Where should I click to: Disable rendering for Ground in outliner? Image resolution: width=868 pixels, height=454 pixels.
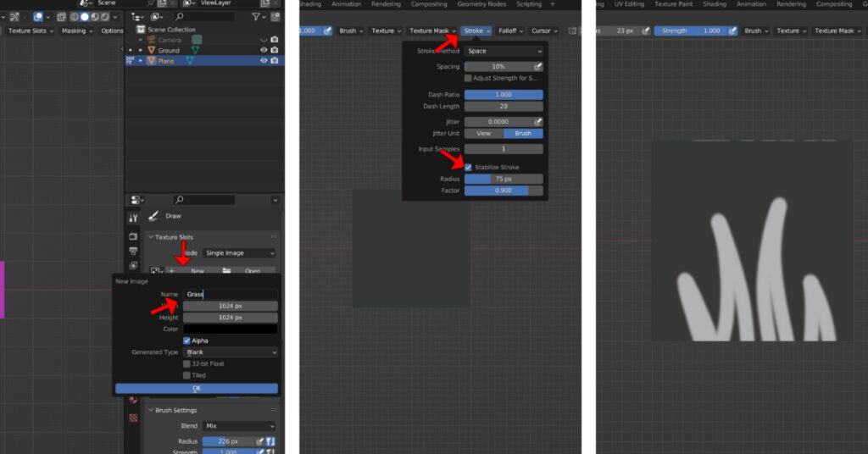[275, 50]
